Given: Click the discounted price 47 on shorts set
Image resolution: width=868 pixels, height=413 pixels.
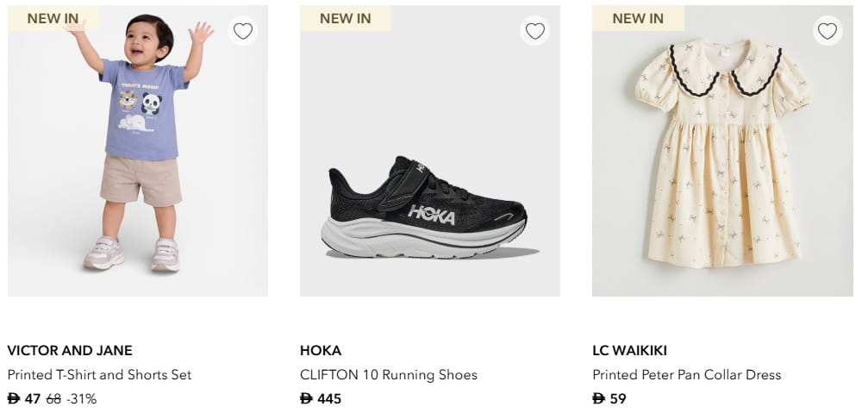Looking at the screenshot, I should coord(32,399).
